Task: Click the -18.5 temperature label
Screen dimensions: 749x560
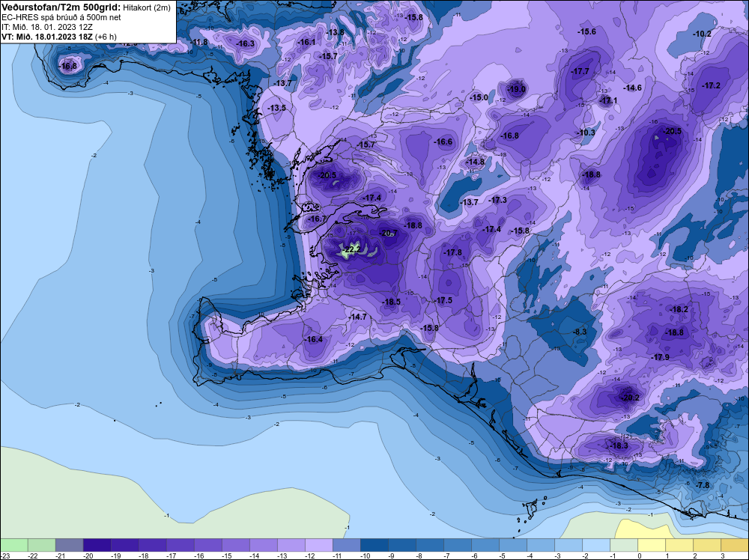Action: [392, 302]
